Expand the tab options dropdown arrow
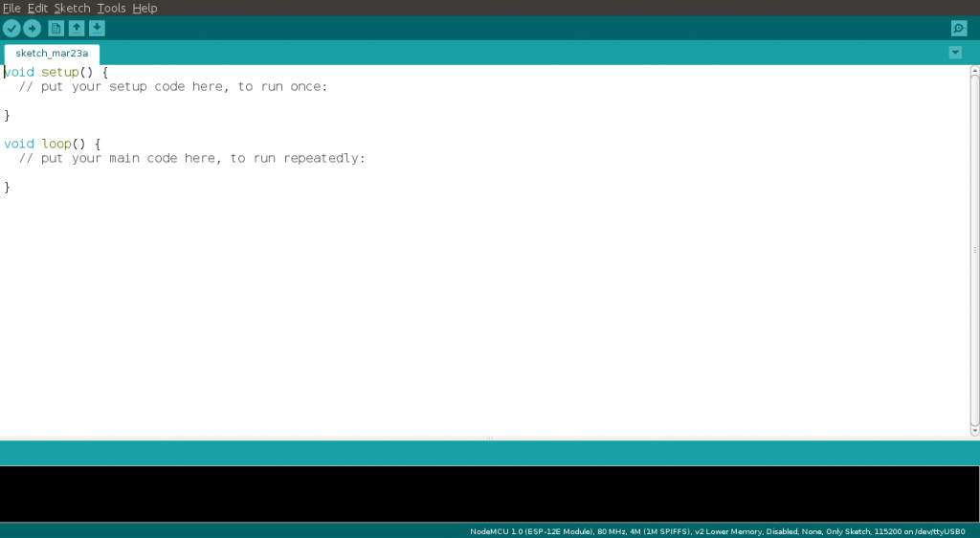This screenshot has height=538, width=980. 955,53
